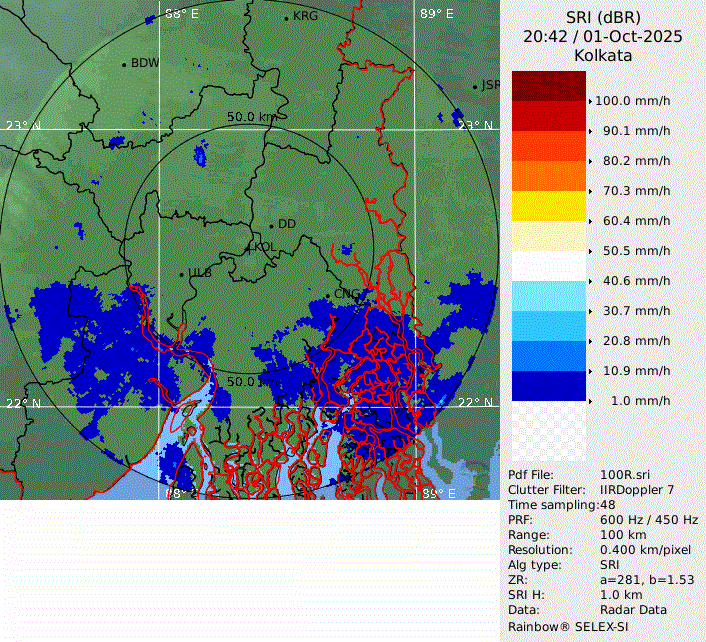Select the ULB city marker
706x642 pixels.
[181, 273]
